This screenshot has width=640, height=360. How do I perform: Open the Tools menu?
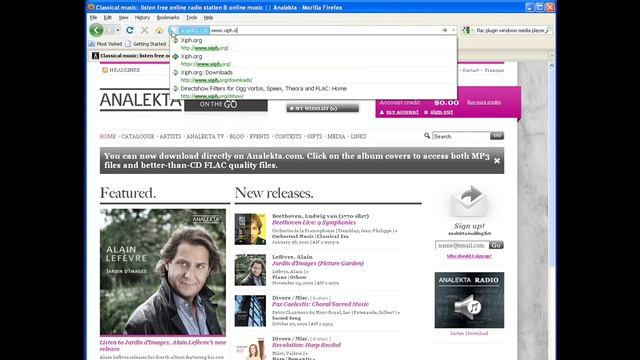191,18
